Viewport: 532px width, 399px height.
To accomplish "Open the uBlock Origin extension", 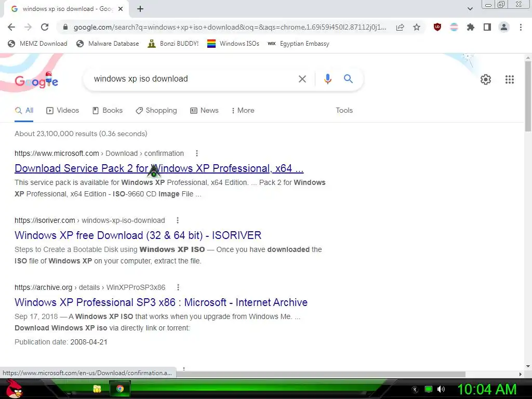I will [x=437, y=27].
